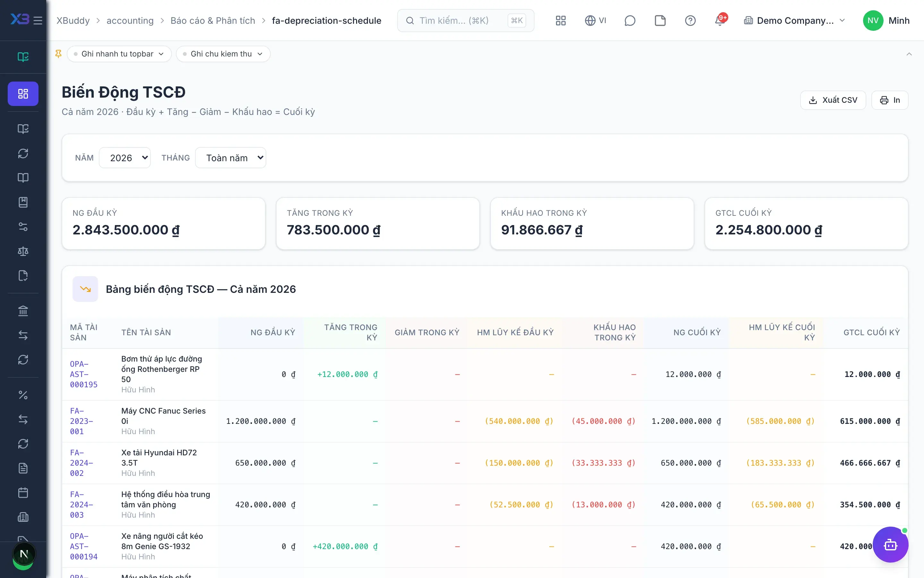Go to accounting in the breadcrumb
924x578 pixels.
point(130,20)
